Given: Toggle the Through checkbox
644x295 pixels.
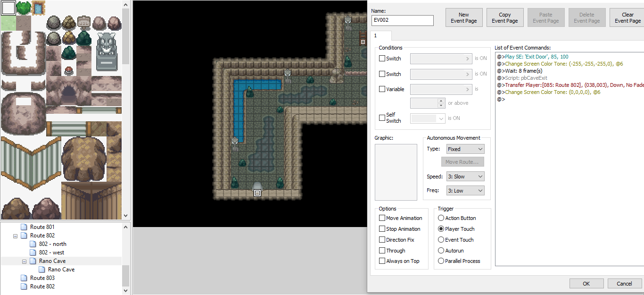Looking at the screenshot, I should 382,251.
